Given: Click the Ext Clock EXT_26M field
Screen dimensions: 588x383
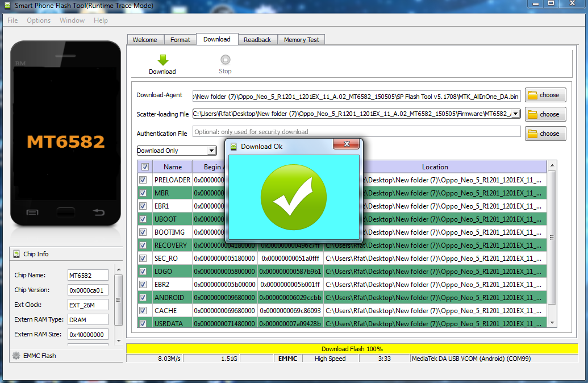Looking at the screenshot, I should [87, 305].
